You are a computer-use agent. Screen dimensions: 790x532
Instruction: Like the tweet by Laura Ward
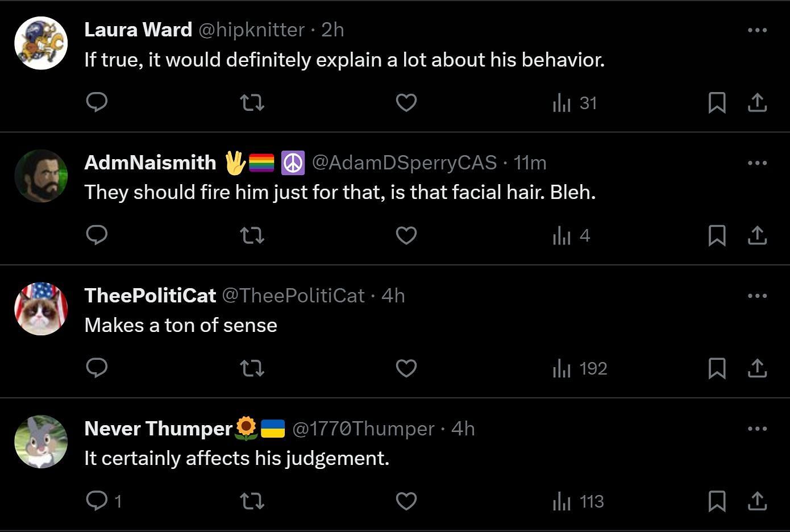click(x=406, y=103)
